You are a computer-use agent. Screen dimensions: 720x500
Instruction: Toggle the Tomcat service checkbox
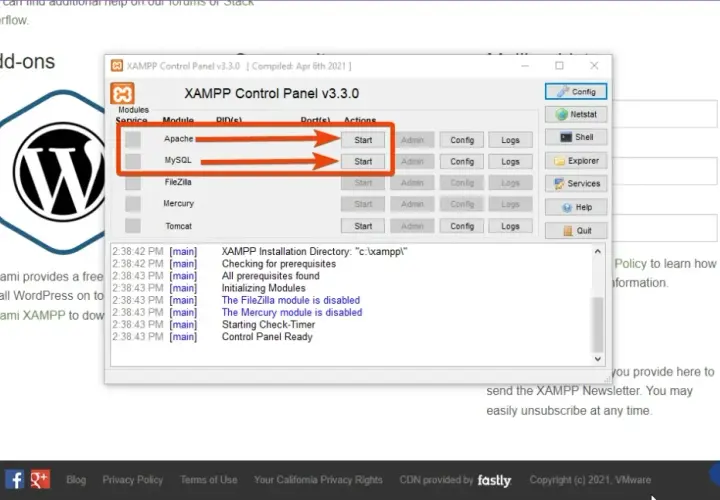[x=133, y=225]
